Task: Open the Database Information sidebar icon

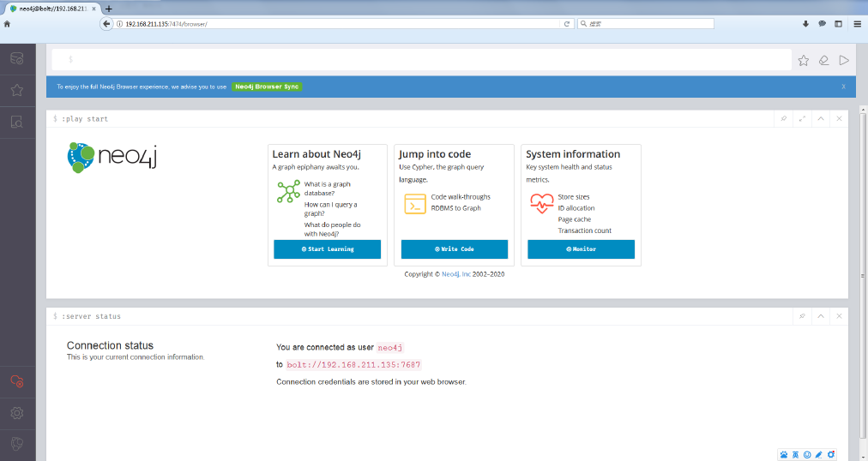Action: click(17, 58)
